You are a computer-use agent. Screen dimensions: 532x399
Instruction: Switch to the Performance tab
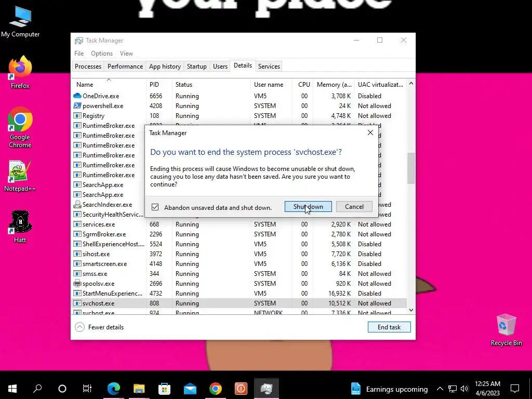click(125, 66)
